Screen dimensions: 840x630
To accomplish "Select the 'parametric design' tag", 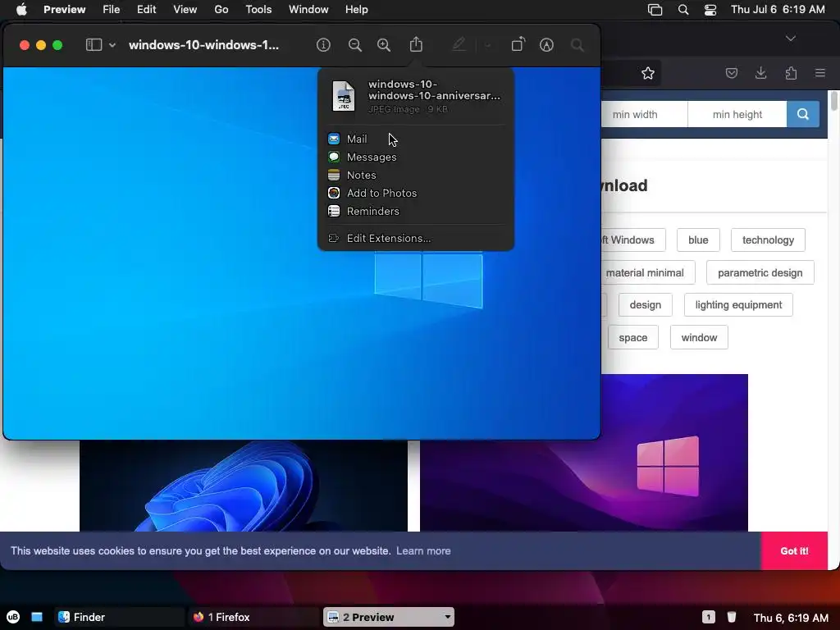I will coord(760,272).
